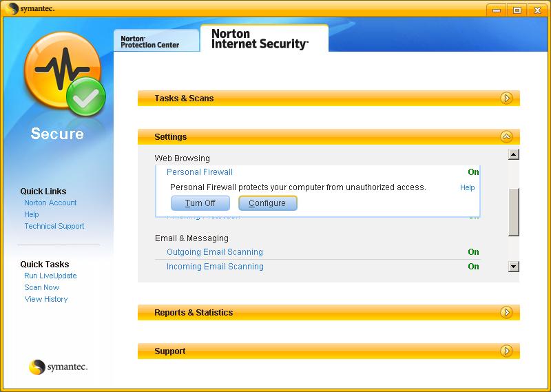Open Help link for Personal Firewall
This screenshot has height=392, width=551.
[x=468, y=187]
